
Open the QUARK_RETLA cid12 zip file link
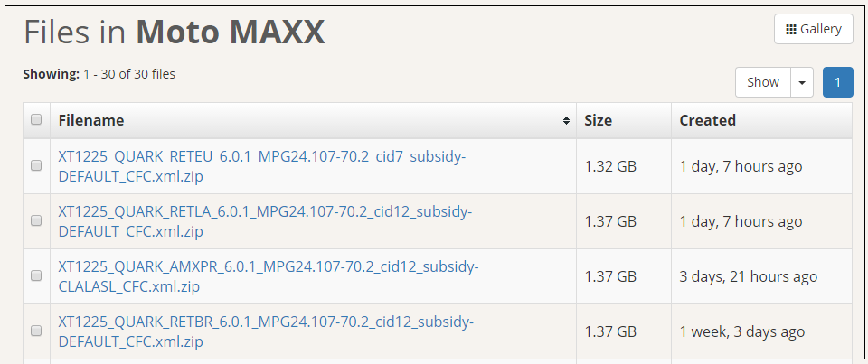(x=264, y=221)
